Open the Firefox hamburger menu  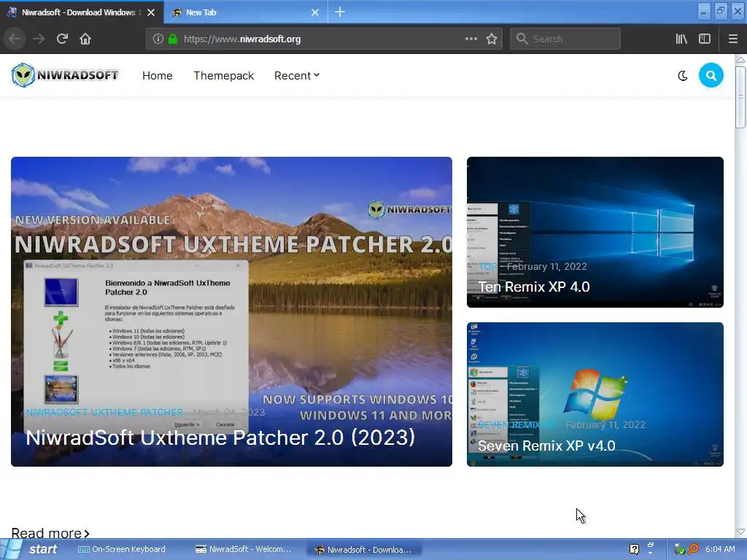[x=732, y=39]
